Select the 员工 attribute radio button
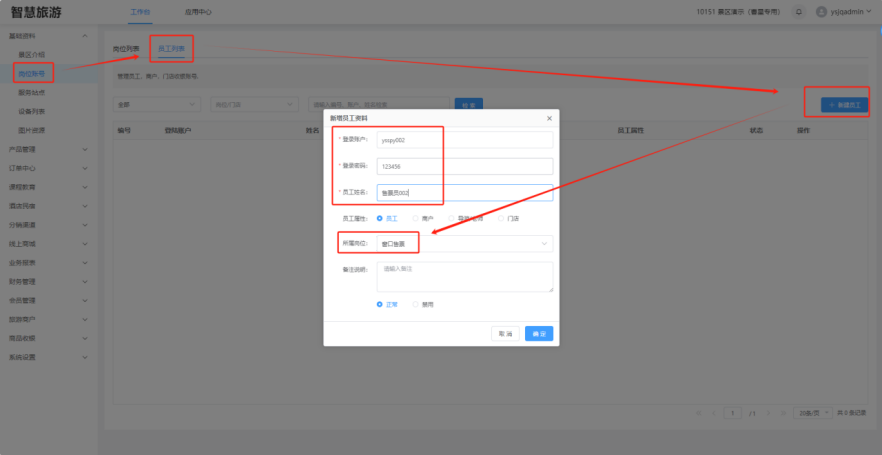Screen dimensions: 882x455 380,217
